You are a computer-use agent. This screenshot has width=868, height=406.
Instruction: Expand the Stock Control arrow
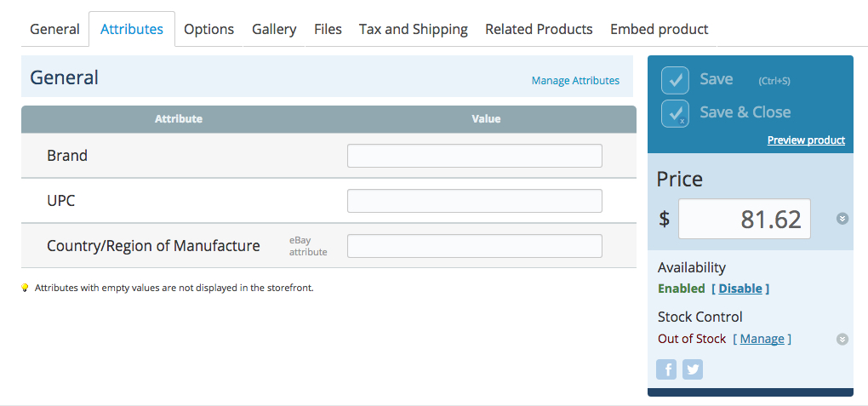pos(842,339)
